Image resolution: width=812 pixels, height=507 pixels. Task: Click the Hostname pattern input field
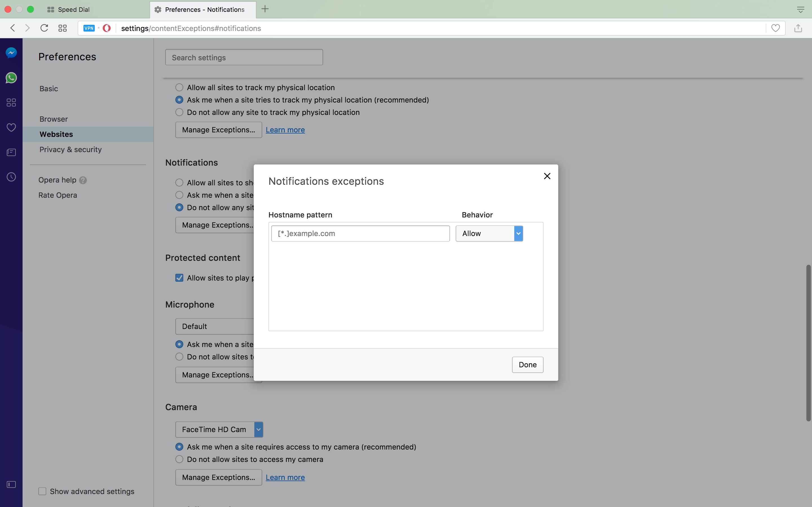click(360, 234)
